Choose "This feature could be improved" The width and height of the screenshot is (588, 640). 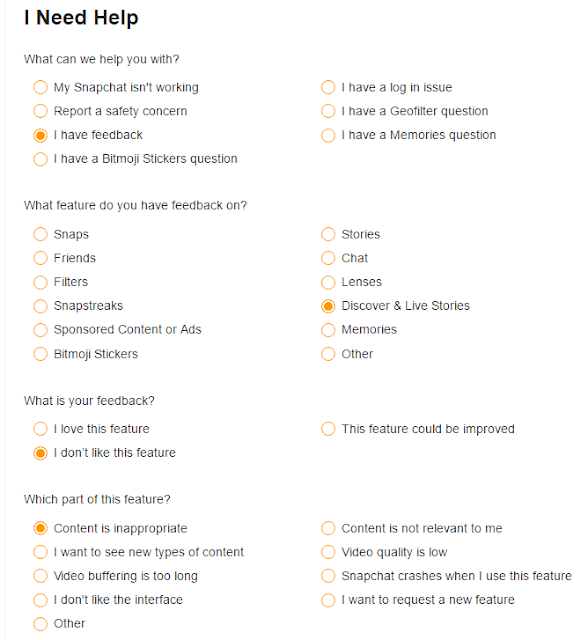coord(328,429)
